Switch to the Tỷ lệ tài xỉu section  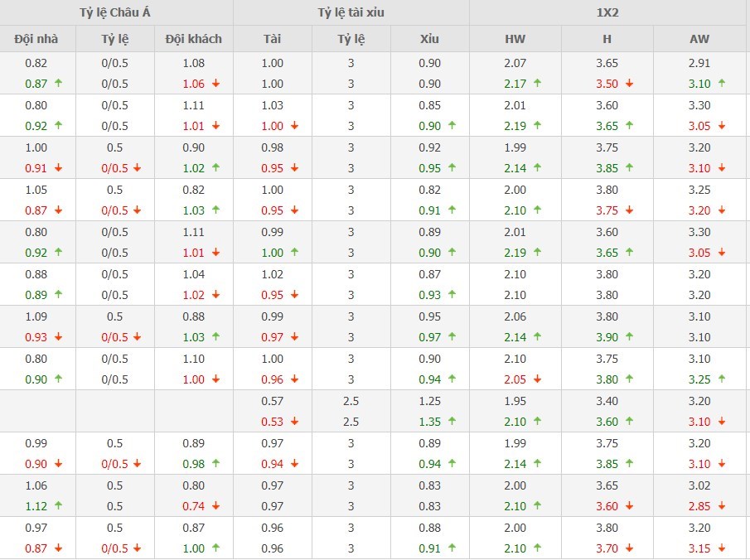tap(351, 13)
